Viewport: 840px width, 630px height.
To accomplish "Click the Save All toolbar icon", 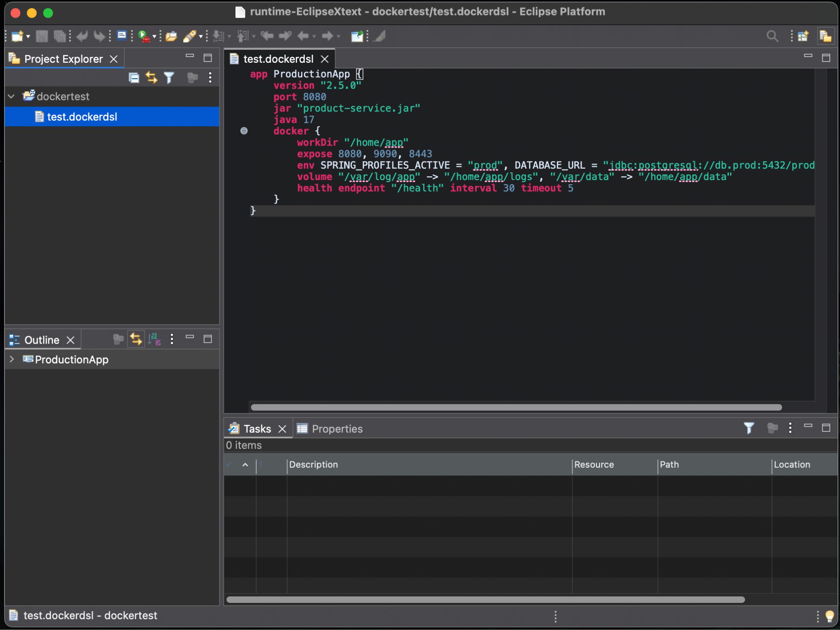I will 59,36.
